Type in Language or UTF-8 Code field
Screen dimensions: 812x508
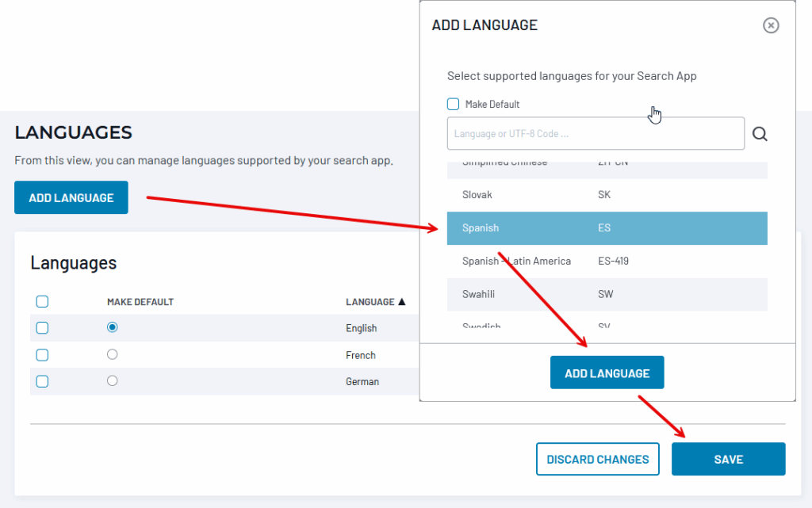coord(595,134)
